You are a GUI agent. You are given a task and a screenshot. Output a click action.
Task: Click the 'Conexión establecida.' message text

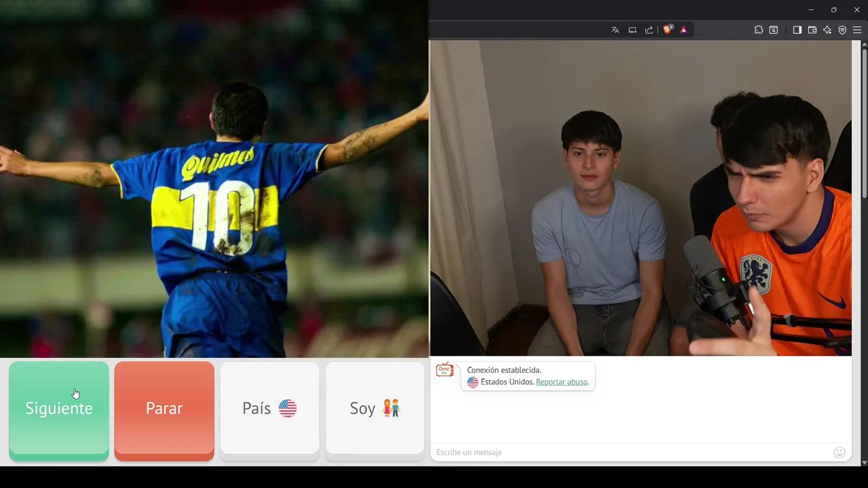[504, 370]
